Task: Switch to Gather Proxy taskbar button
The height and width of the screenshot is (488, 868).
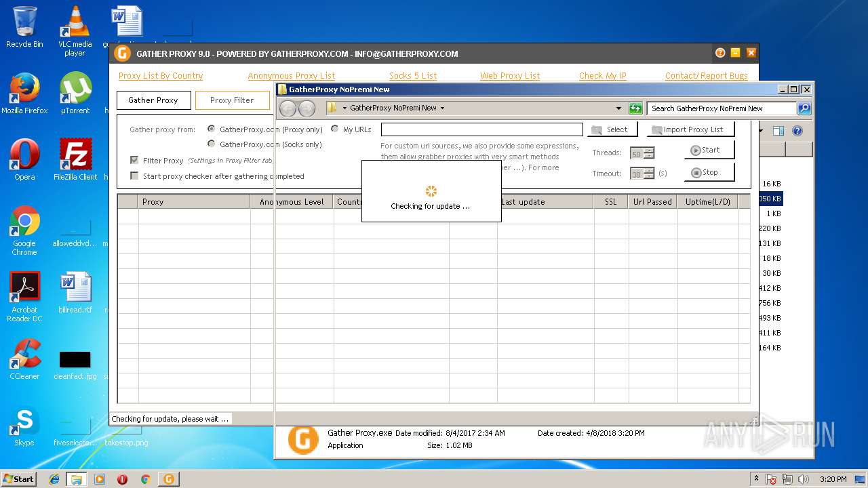Action: 168,479
